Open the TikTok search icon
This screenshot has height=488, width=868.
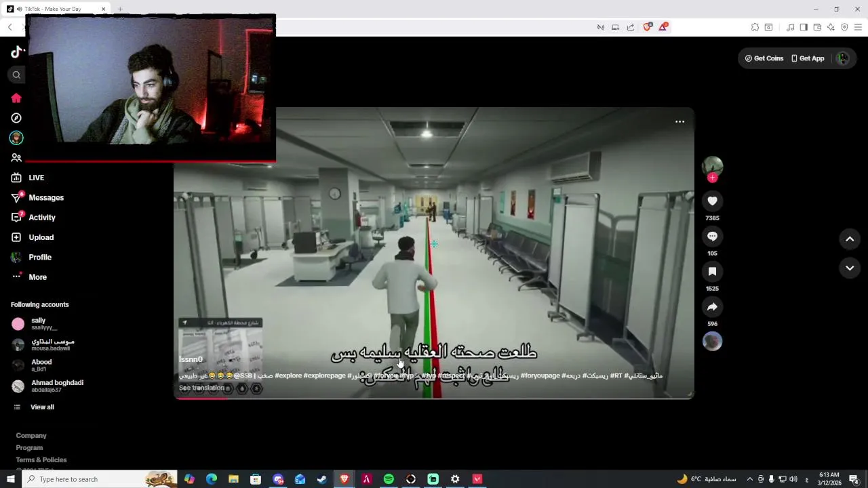(x=17, y=75)
